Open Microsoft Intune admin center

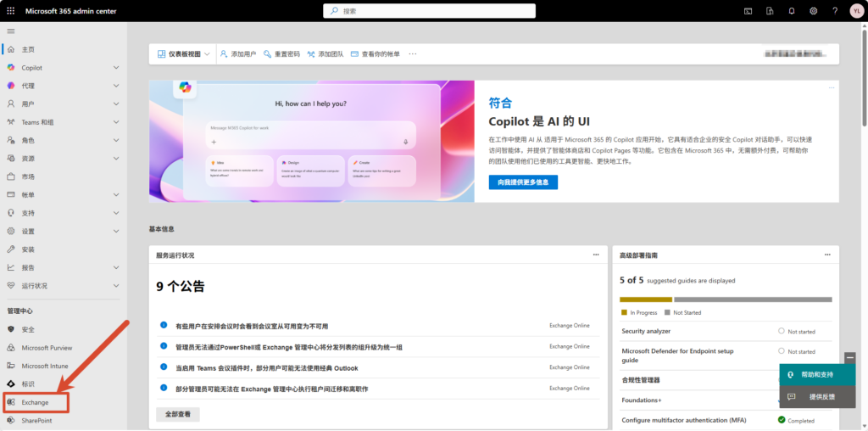coord(47,366)
